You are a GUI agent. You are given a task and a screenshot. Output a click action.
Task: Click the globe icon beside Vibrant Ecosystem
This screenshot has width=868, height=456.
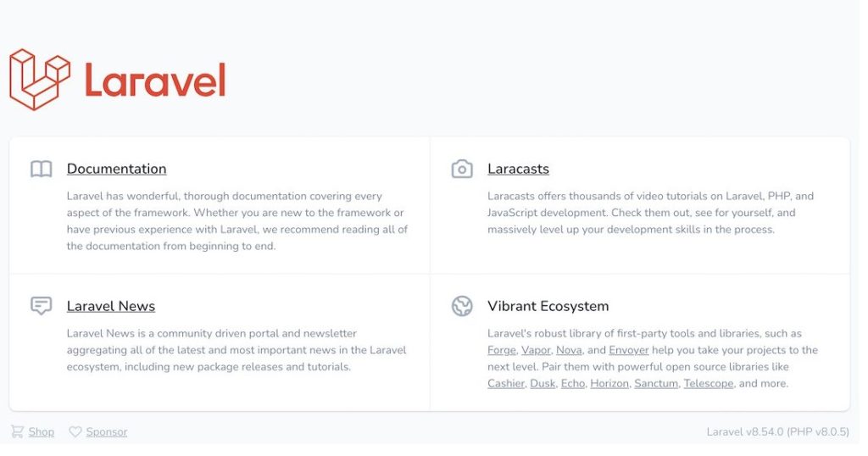[x=462, y=306]
